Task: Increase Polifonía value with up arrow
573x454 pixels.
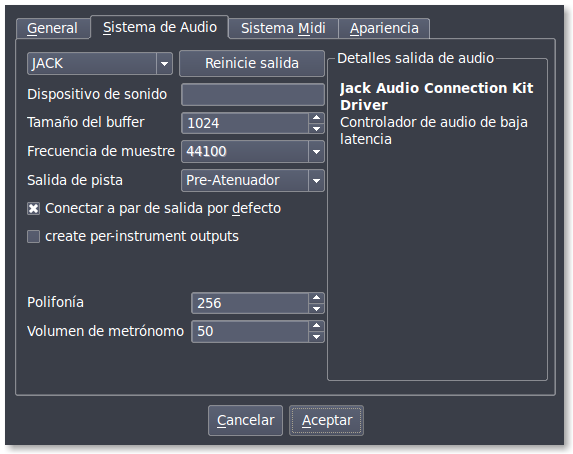Action: click(x=316, y=298)
